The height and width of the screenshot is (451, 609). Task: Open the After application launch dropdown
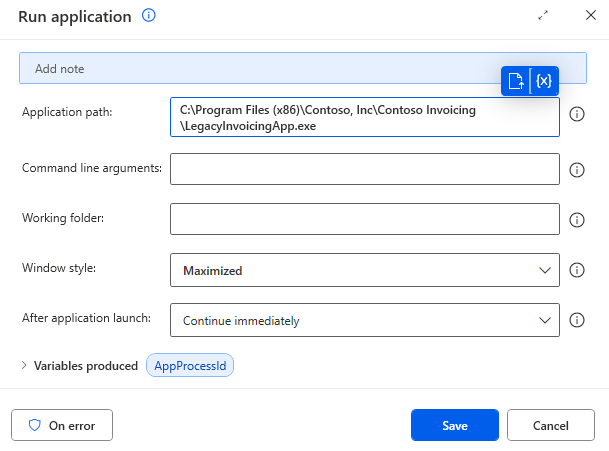point(365,320)
